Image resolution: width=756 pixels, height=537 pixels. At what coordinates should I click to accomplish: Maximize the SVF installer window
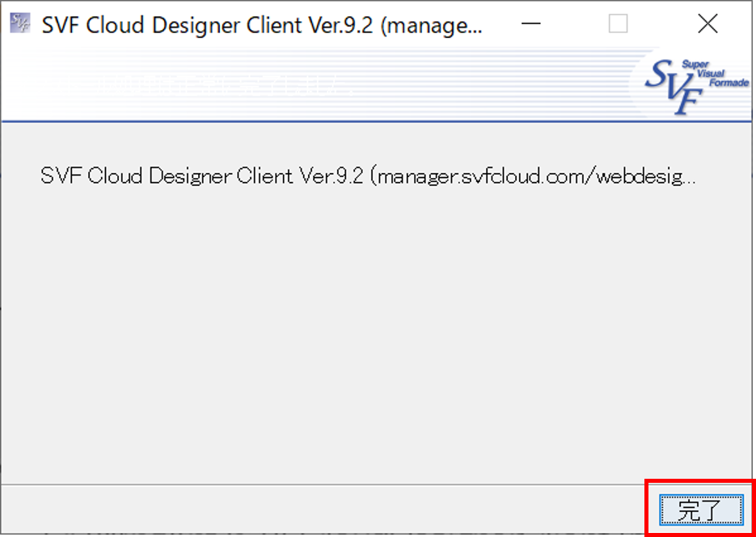[x=619, y=23]
